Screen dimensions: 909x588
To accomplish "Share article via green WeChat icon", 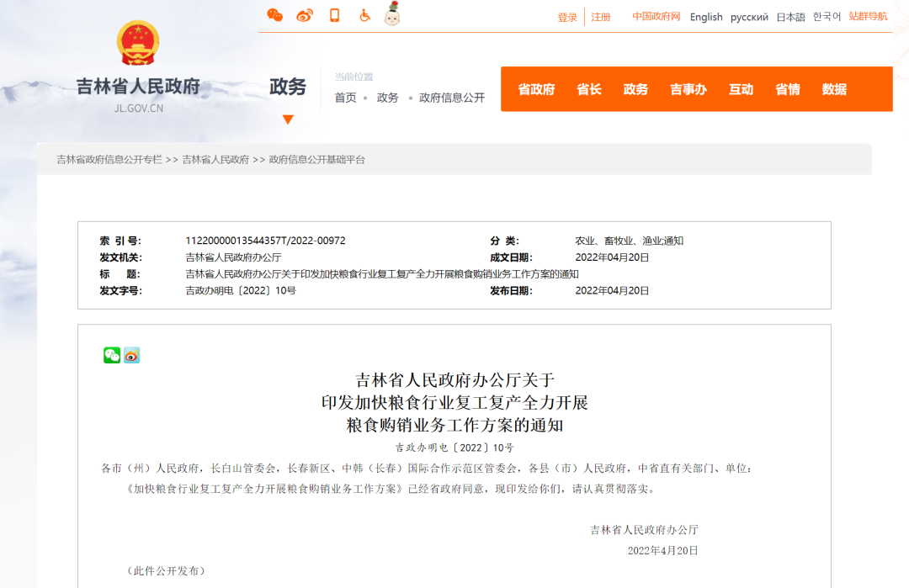I will (x=112, y=355).
